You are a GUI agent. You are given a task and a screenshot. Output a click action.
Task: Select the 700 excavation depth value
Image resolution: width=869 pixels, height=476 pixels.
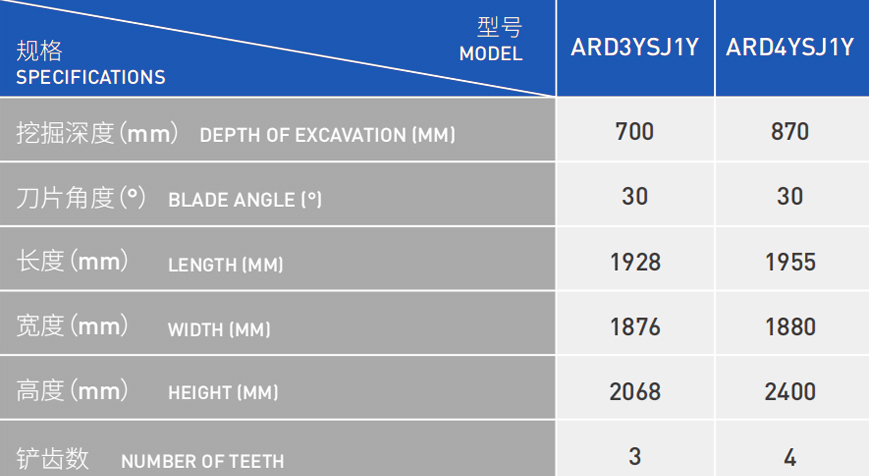pos(635,131)
